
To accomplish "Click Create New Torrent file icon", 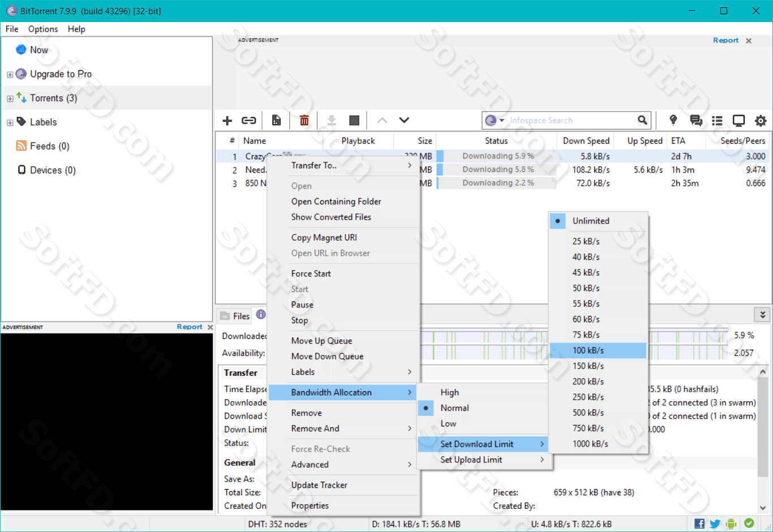I will [276, 121].
